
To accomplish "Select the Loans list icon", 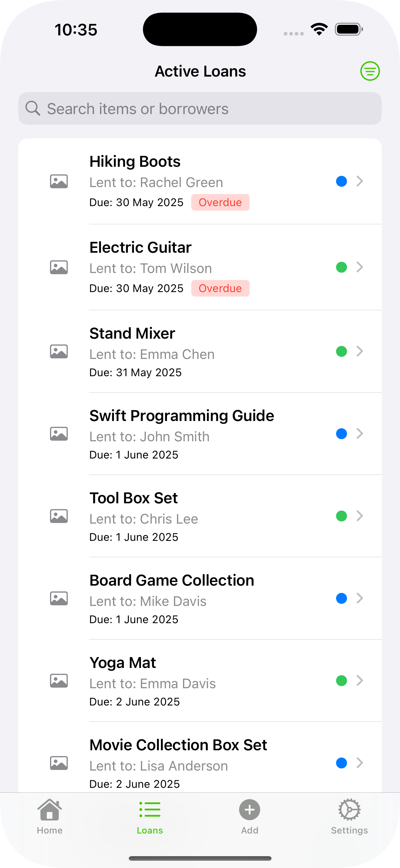I will pos(150,810).
